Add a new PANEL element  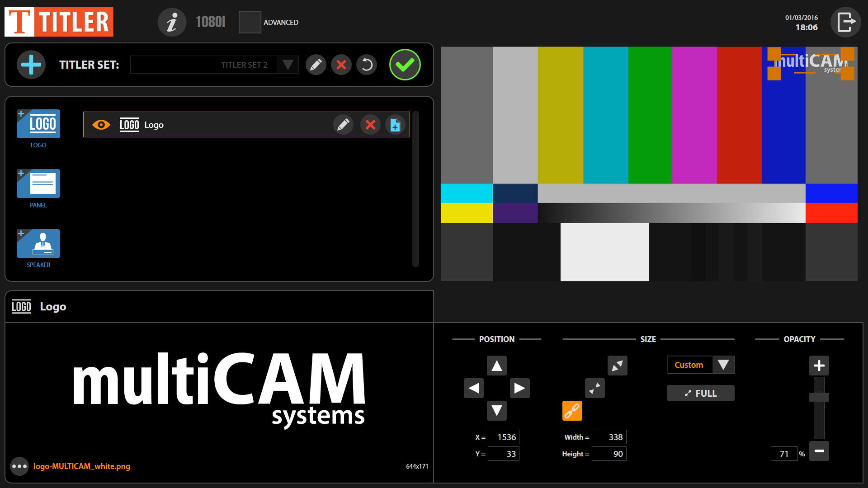38,183
